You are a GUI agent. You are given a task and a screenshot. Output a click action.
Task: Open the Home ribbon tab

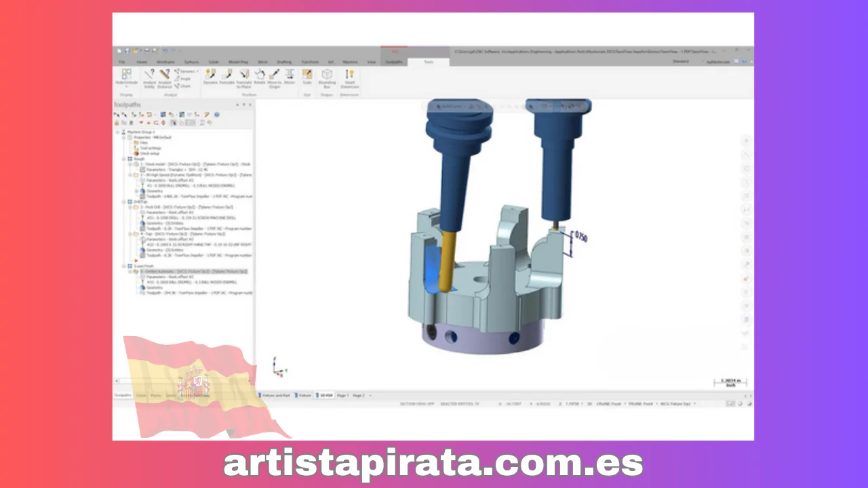(141, 62)
